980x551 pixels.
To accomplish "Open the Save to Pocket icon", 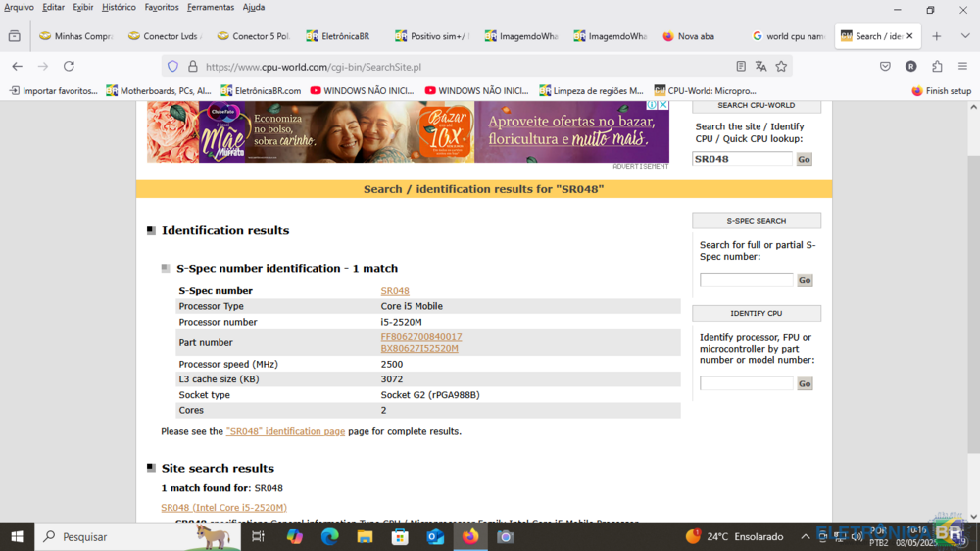I will tap(885, 66).
